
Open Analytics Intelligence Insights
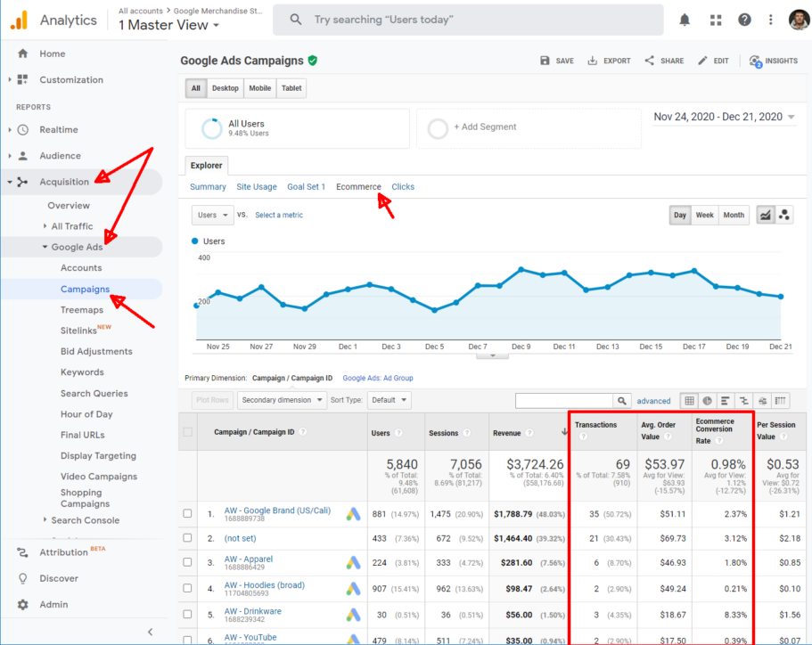click(x=774, y=61)
